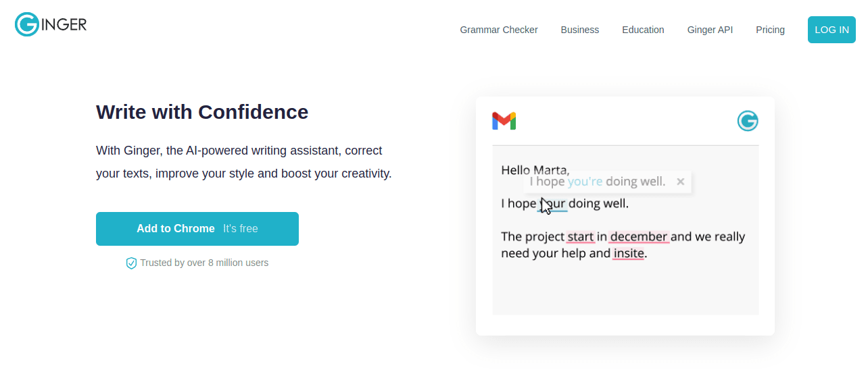Click the "Write with Confidence" heading
868x372 pixels.
point(202,112)
